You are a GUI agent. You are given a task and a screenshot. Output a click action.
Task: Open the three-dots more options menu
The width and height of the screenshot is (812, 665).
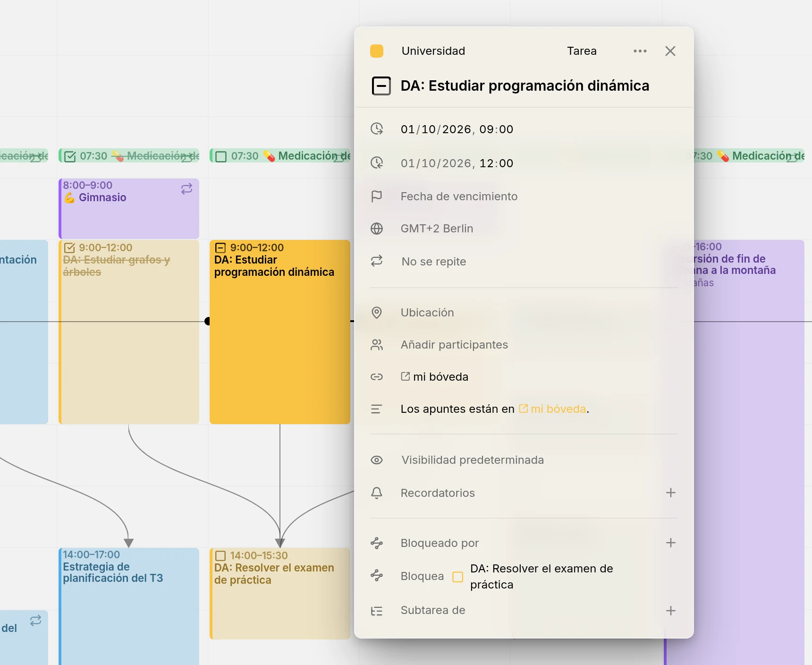(640, 51)
